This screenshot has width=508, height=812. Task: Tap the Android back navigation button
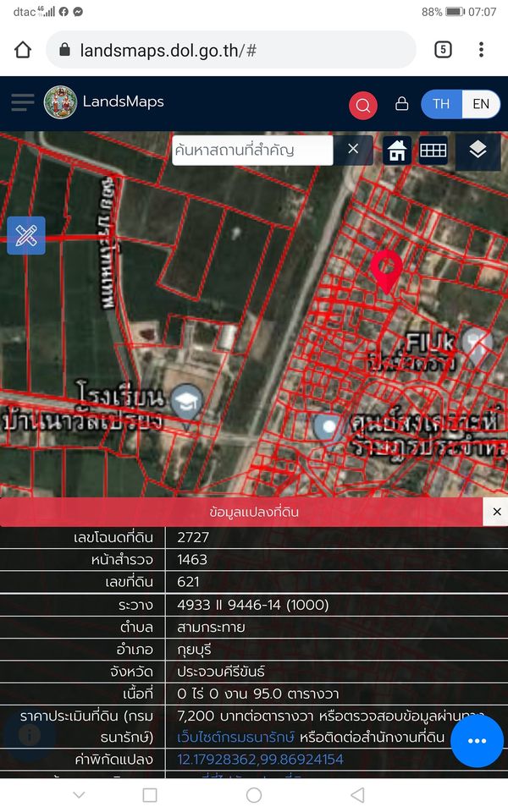[357, 795]
